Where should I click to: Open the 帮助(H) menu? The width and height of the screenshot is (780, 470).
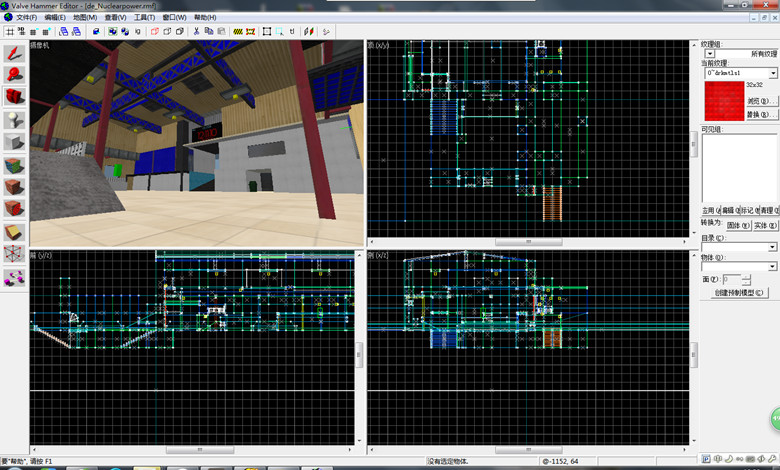click(205, 17)
